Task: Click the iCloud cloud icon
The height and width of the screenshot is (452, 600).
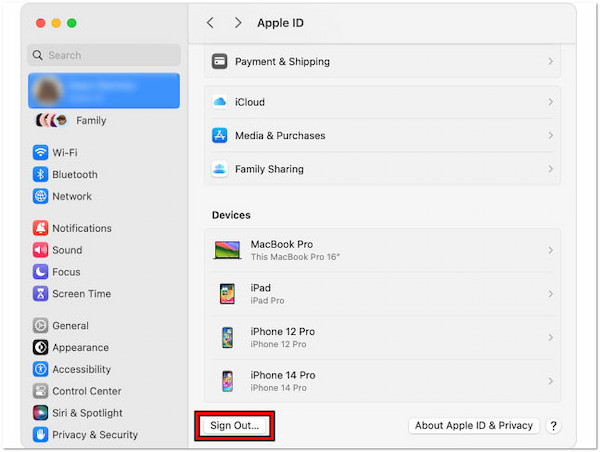Action: [x=220, y=102]
